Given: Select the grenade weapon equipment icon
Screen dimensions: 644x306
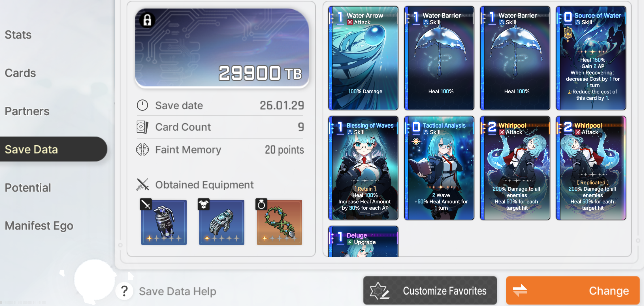Looking at the screenshot, I should click(x=164, y=222).
